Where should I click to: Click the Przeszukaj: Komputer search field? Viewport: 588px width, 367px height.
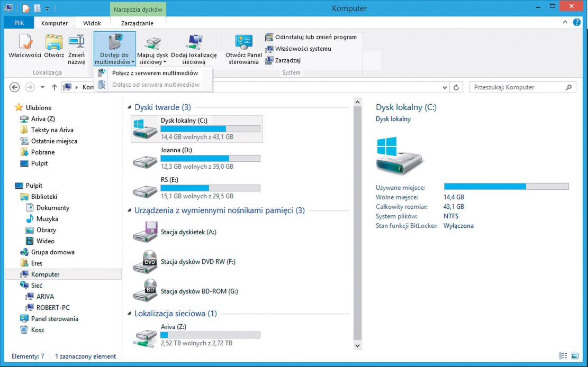click(x=522, y=87)
